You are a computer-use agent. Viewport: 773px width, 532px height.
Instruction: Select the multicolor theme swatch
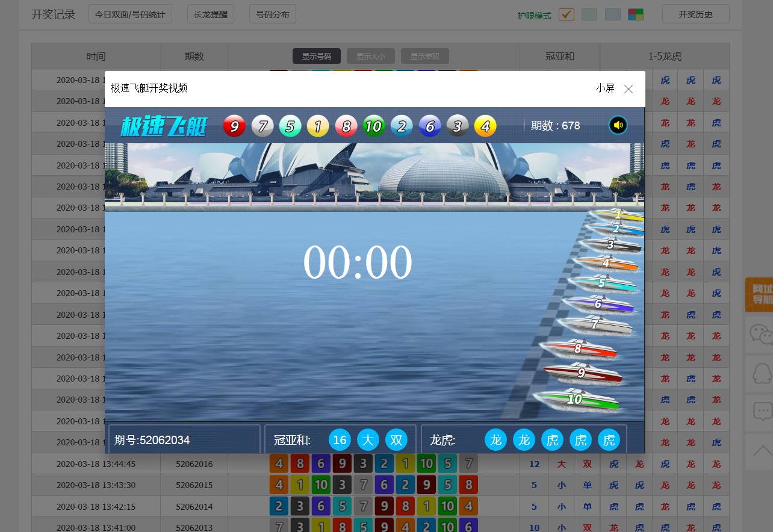point(635,14)
